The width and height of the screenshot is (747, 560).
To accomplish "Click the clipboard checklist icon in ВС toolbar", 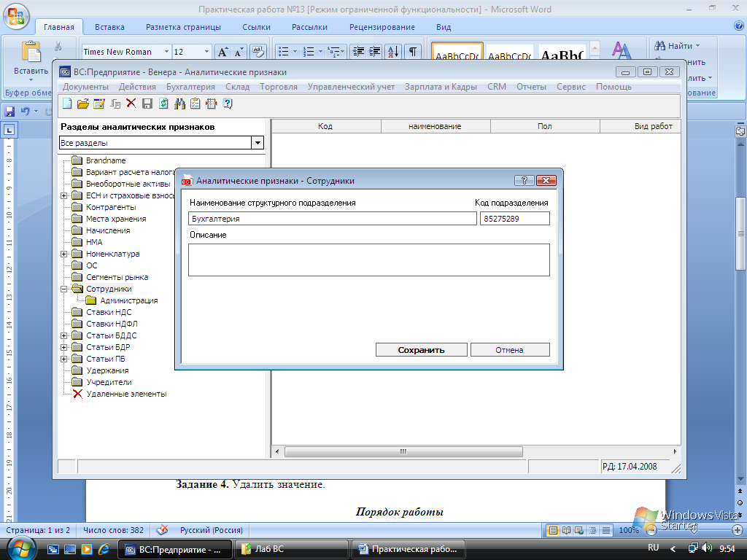I will pos(196,104).
